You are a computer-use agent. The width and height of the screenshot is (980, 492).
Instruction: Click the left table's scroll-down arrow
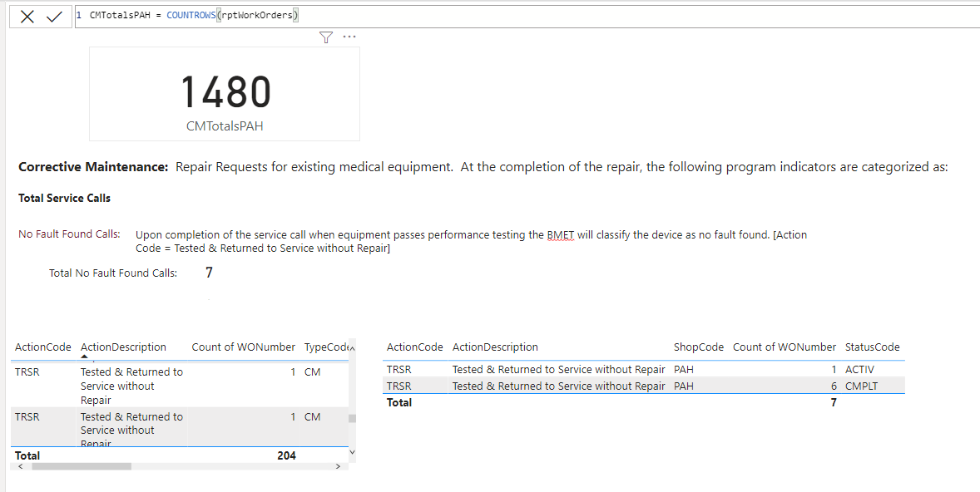click(x=352, y=452)
